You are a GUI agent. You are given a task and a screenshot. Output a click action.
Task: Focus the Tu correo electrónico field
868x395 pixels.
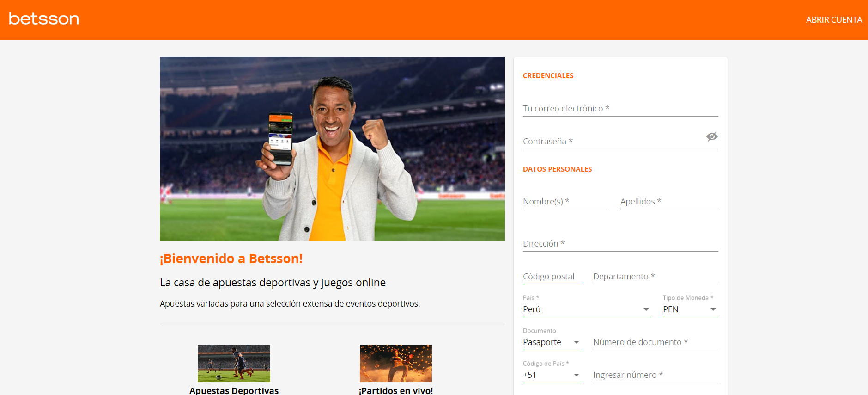620,109
